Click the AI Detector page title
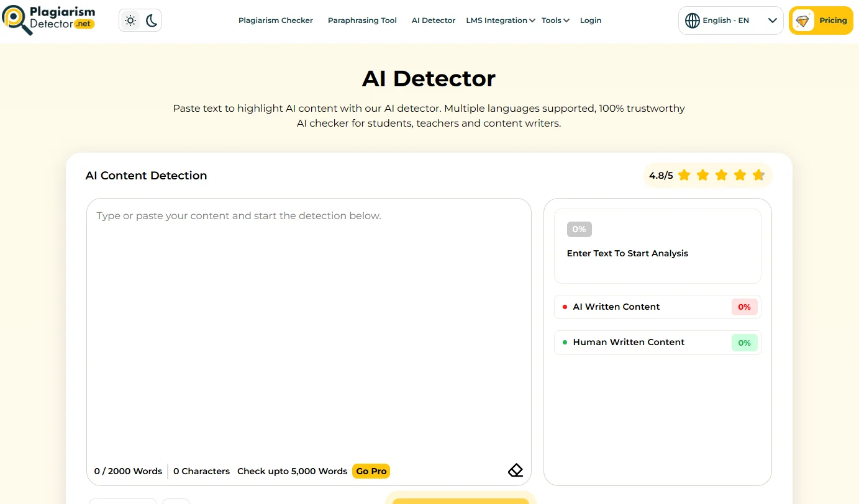The width and height of the screenshot is (859, 504). click(x=429, y=79)
